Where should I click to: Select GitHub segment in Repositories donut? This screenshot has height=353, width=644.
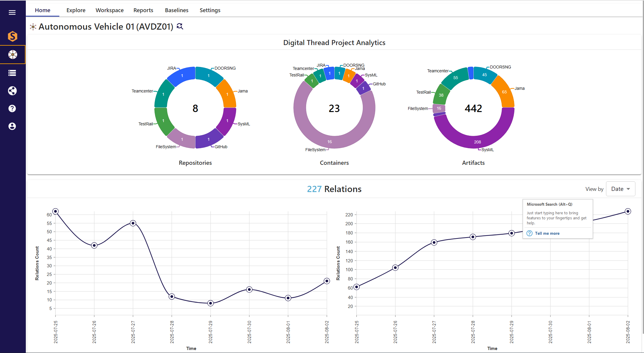(209, 139)
